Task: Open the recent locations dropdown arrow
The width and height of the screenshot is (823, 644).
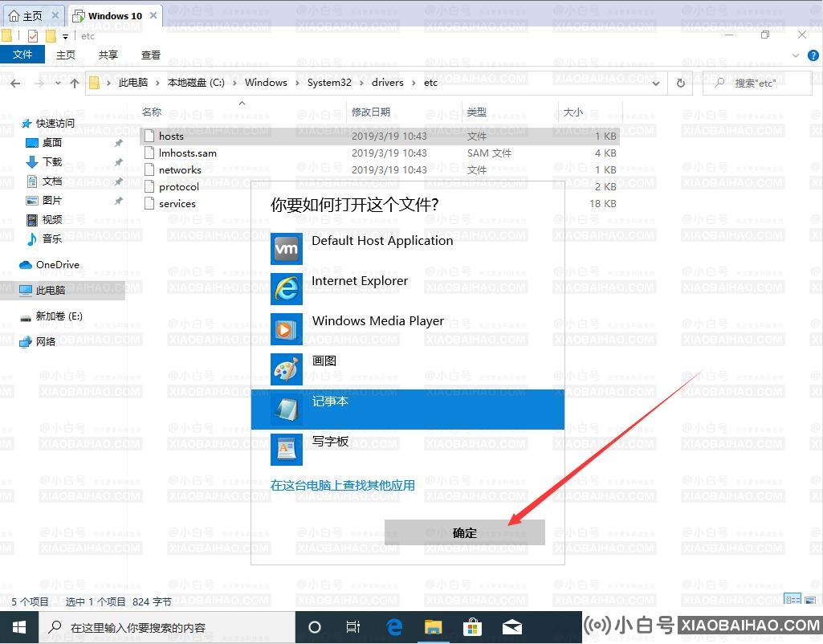Action: pos(58,84)
